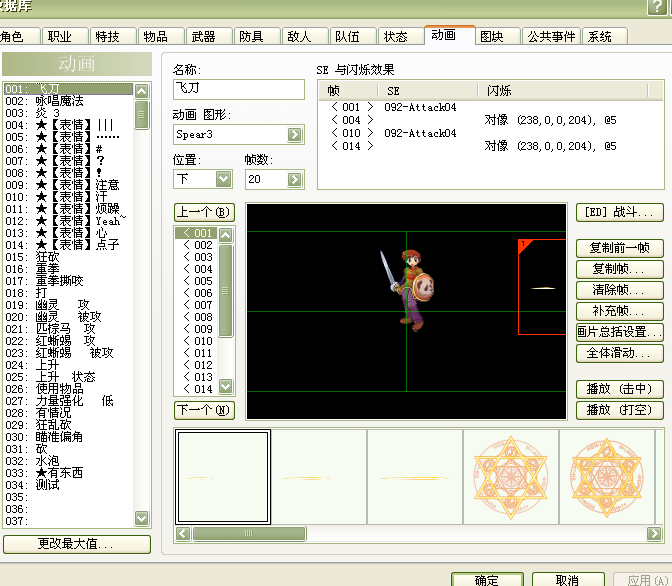672x586 pixels.
Task: Select frame 005 in frame list
Action: [x=197, y=281]
